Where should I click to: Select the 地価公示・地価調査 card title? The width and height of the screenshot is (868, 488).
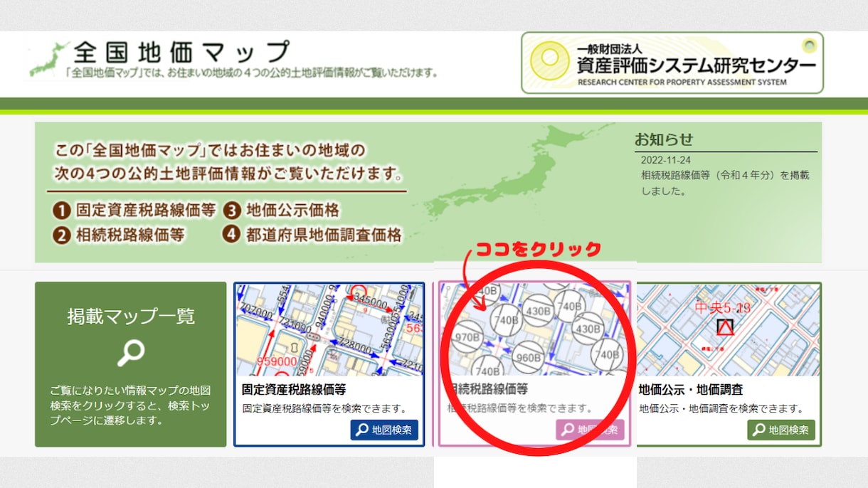tap(691, 389)
